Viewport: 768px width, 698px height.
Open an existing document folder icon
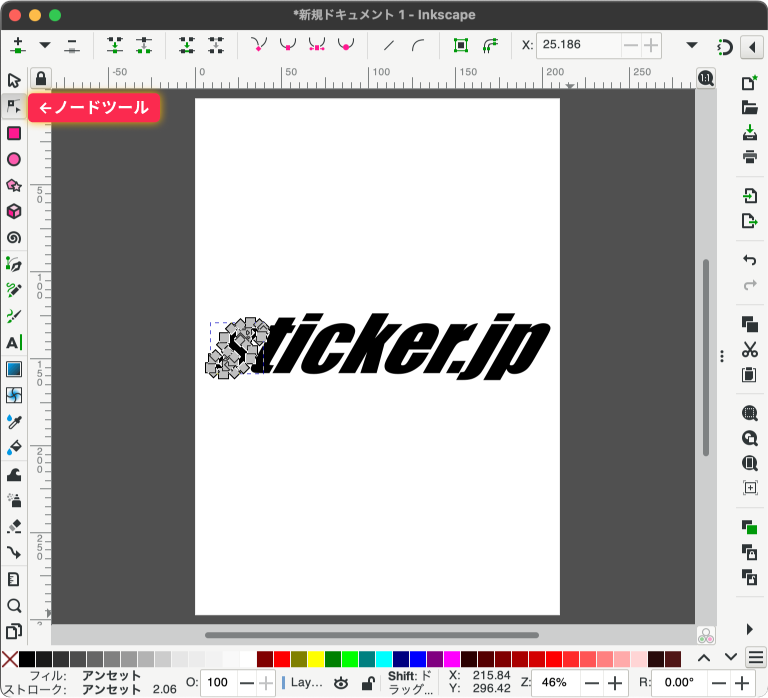click(x=749, y=107)
